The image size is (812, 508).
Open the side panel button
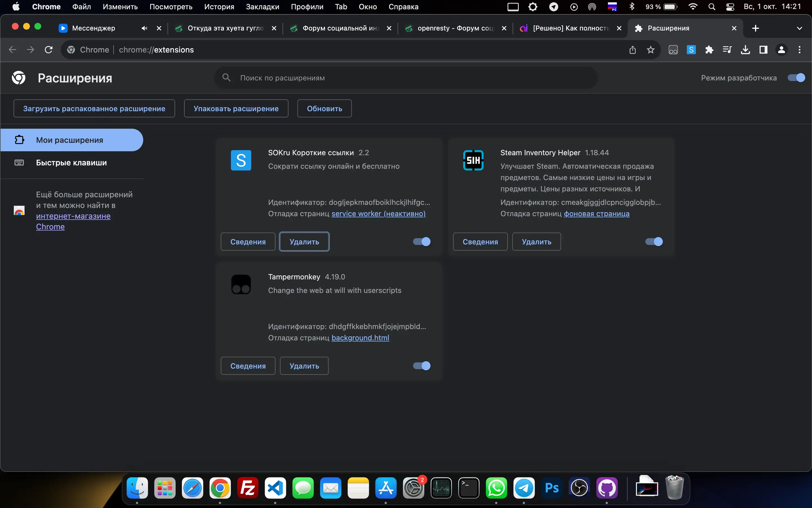[763, 50]
